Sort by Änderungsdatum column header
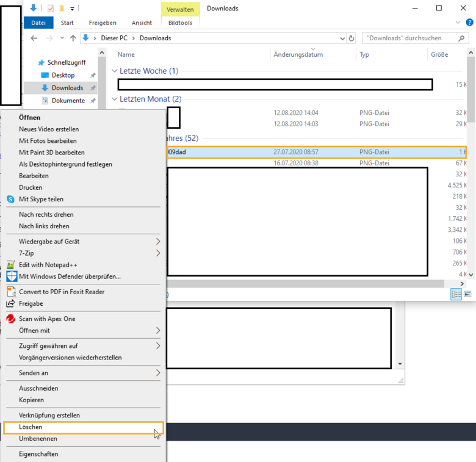This screenshot has width=476, height=462. [x=298, y=55]
